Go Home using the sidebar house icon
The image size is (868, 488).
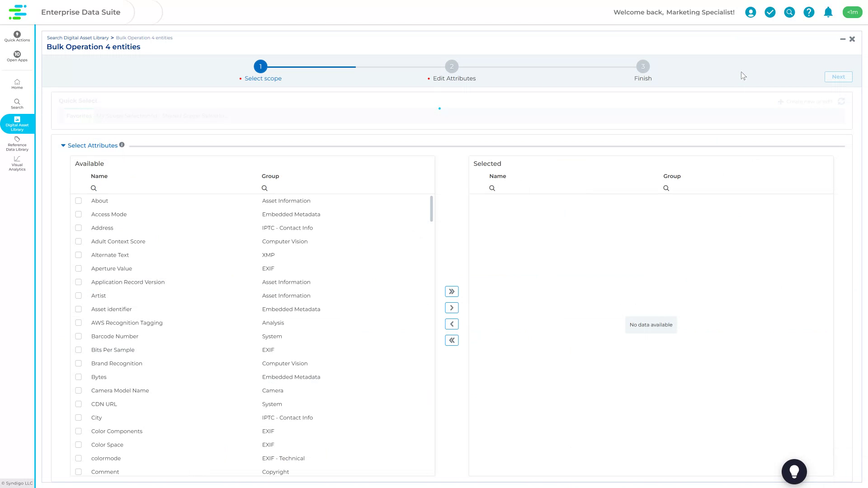[x=17, y=84]
